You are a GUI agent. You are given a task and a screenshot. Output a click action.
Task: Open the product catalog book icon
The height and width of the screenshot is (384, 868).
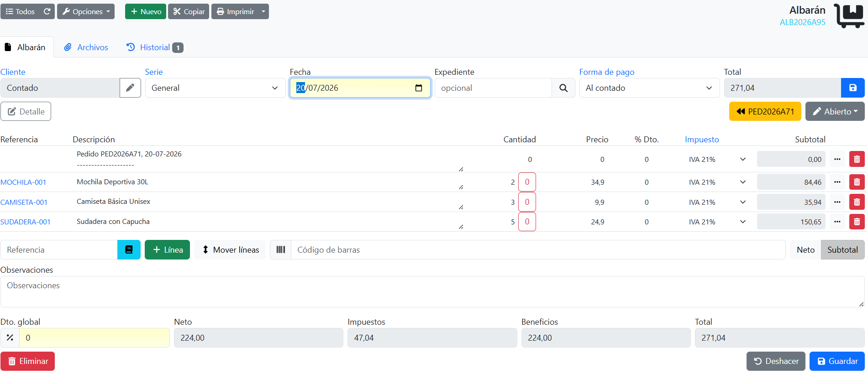tap(129, 249)
